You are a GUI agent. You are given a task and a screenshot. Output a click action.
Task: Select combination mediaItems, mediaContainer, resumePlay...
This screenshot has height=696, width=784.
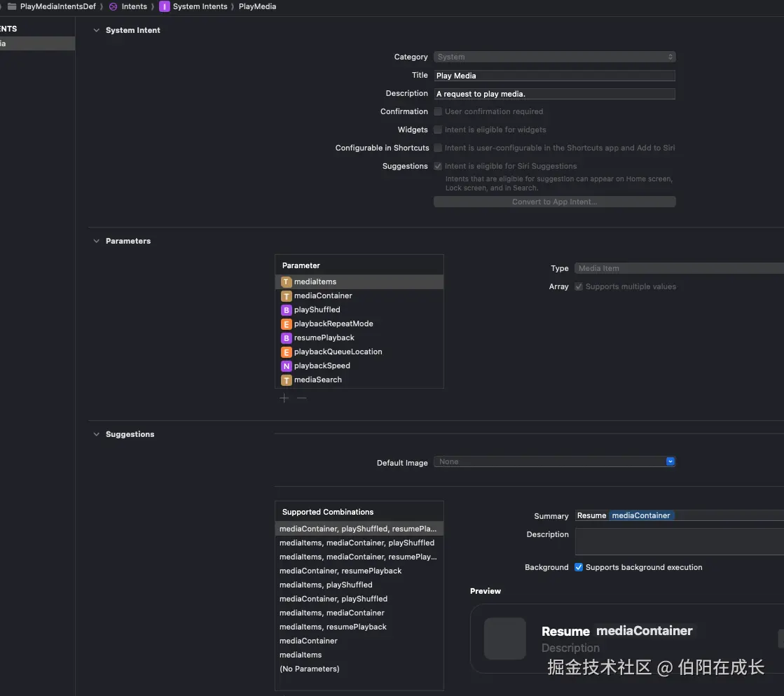coord(359,557)
